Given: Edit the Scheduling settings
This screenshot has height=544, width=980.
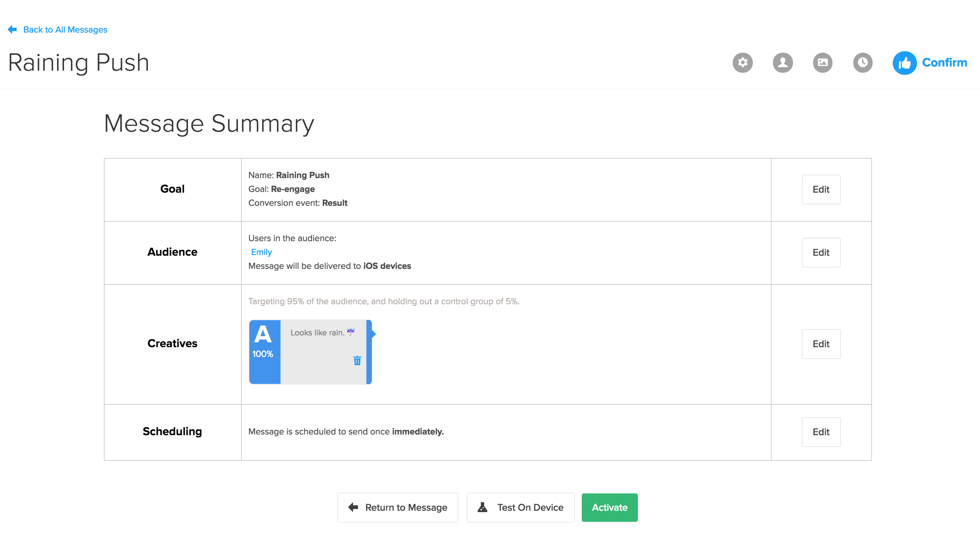Looking at the screenshot, I should 821,432.
